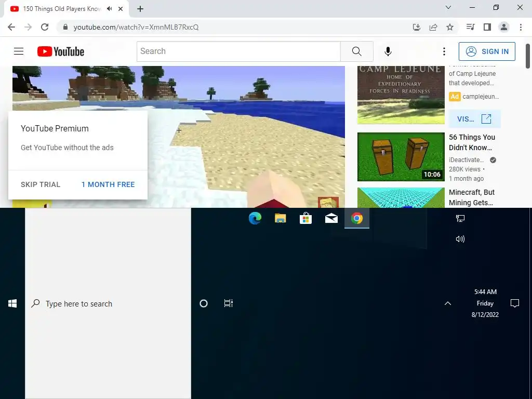Go back with the browser back arrow

tap(11, 27)
